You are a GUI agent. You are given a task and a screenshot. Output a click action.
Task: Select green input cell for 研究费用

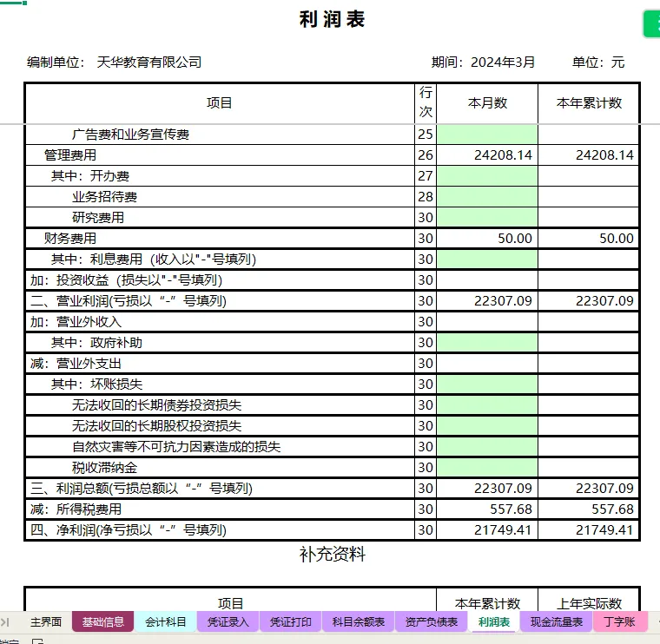click(487, 218)
